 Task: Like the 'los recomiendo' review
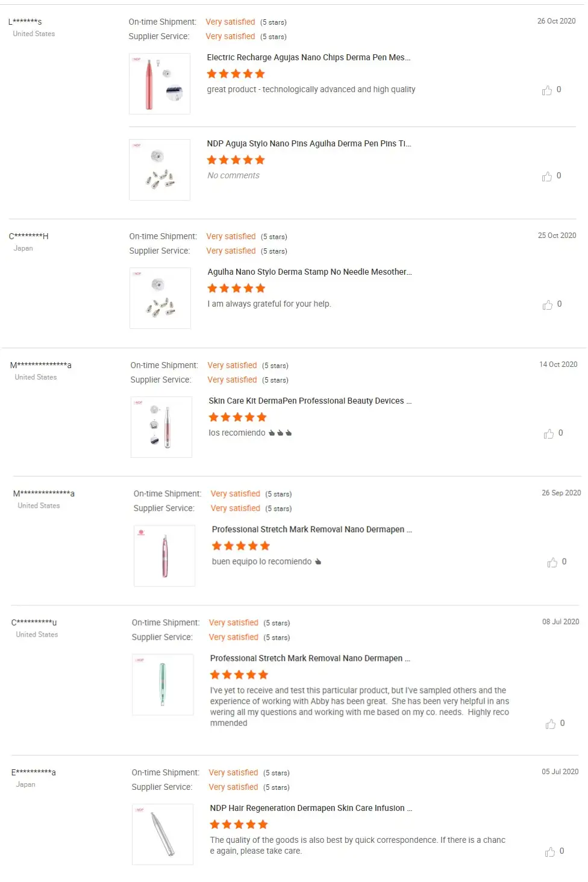pos(549,434)
